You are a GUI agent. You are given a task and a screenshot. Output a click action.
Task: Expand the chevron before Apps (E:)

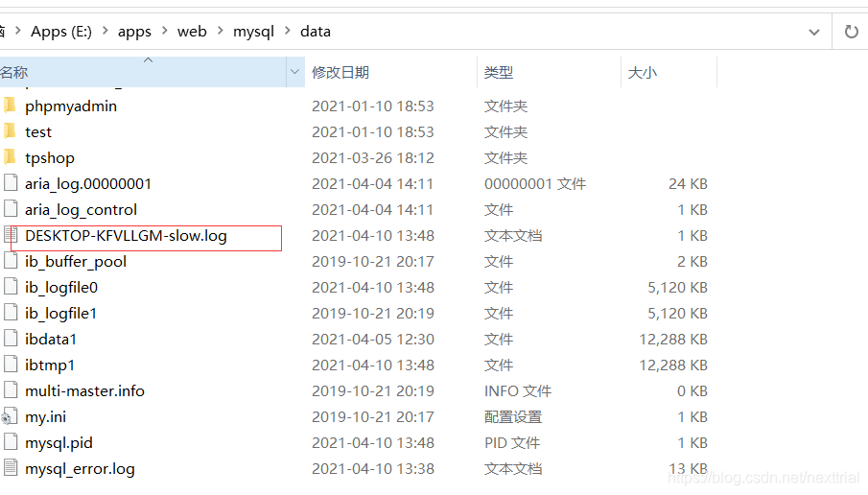(x=18, y=31)
